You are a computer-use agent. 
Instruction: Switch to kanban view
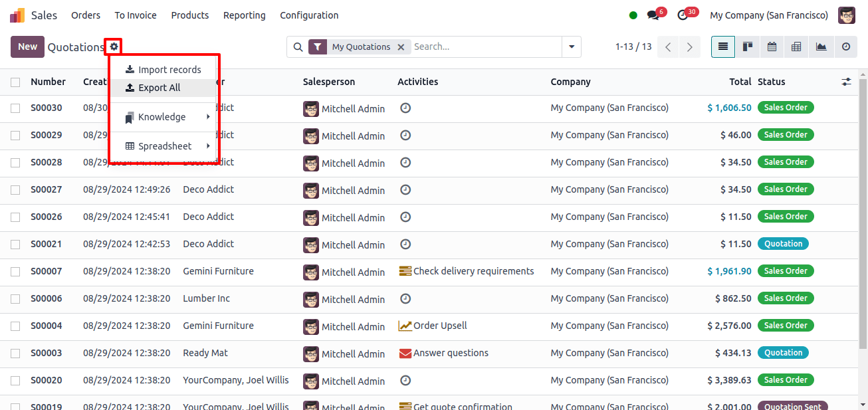click(748, 47)
